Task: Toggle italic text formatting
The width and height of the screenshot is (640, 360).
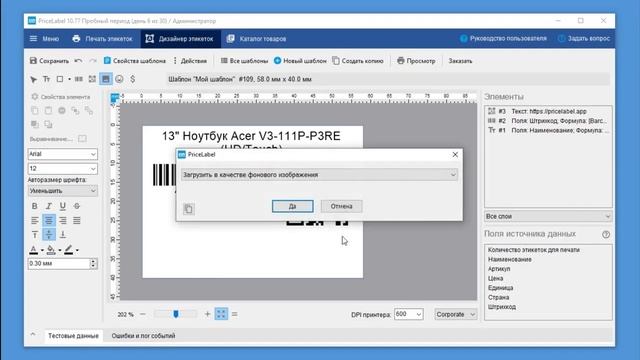Action: tap(49, 206)
